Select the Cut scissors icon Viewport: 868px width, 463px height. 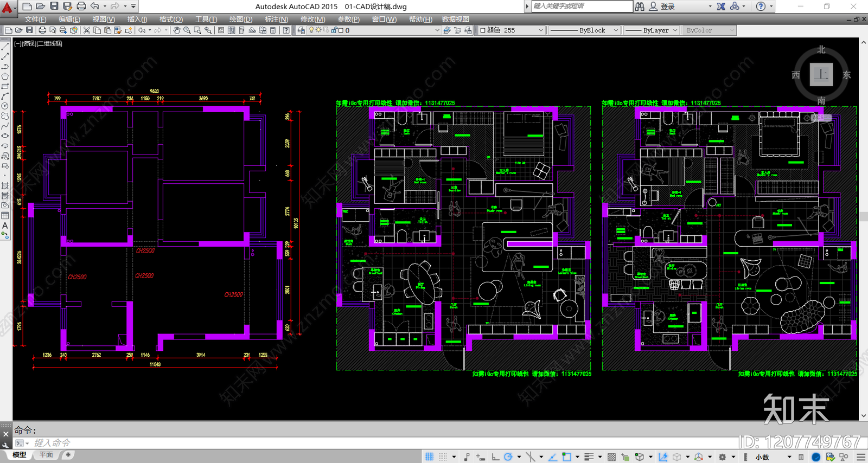(86, 30)
